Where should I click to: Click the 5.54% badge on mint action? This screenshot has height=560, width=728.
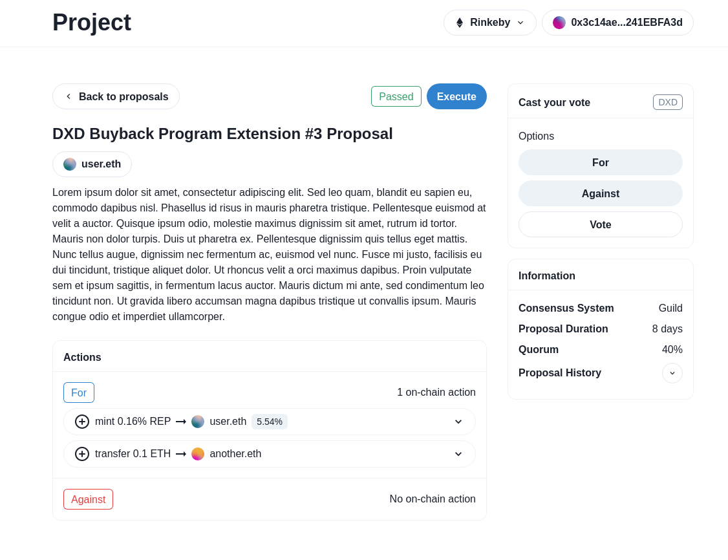click(x=270, y=422)
